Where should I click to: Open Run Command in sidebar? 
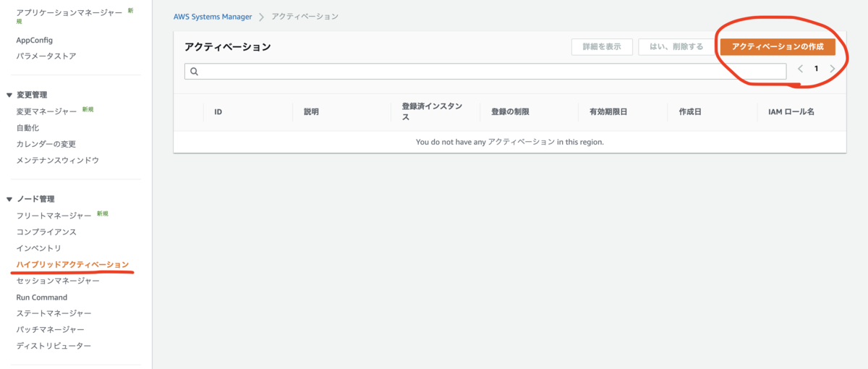(41, 297)
